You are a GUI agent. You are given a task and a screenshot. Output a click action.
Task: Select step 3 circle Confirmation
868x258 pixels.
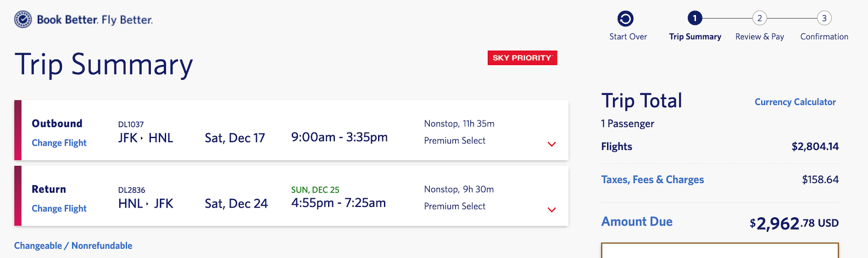[824, 18]
